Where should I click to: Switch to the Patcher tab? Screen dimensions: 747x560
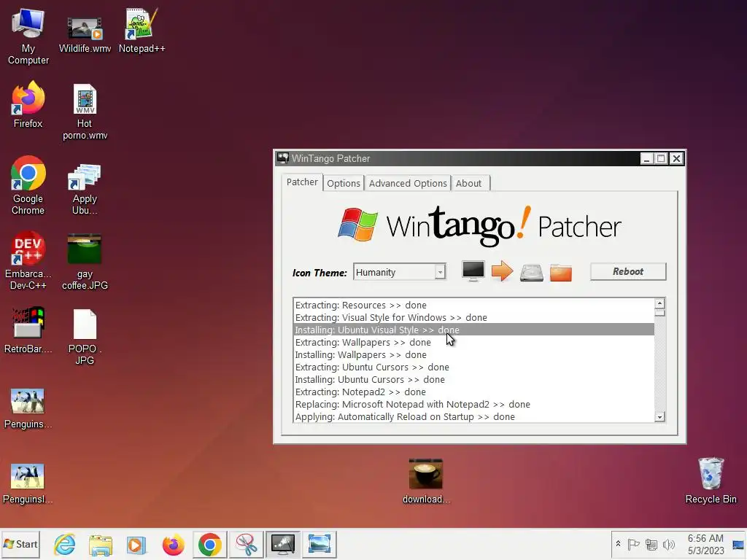(302, 182)
